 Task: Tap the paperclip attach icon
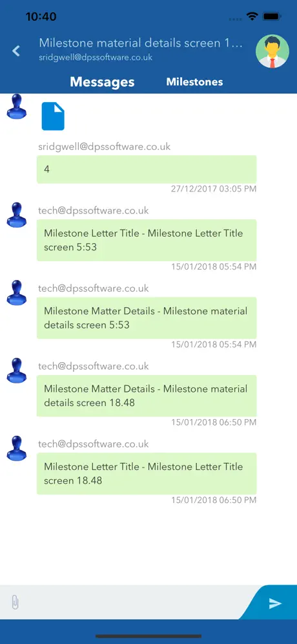point(15,603)
